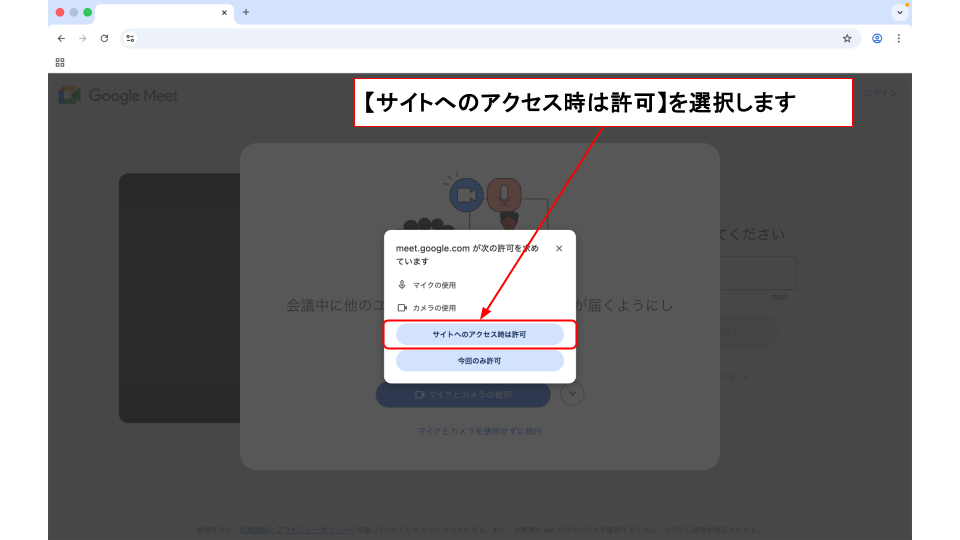Expand the tab search dropdown arrow

coord(899,12)
